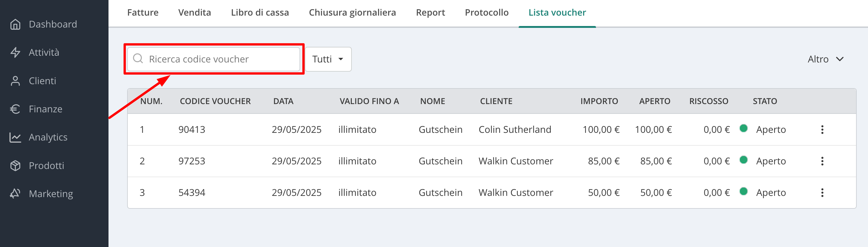868x247 pixels.
Task: Switch to the Fatture tab
Action: [x=142, y=13]
